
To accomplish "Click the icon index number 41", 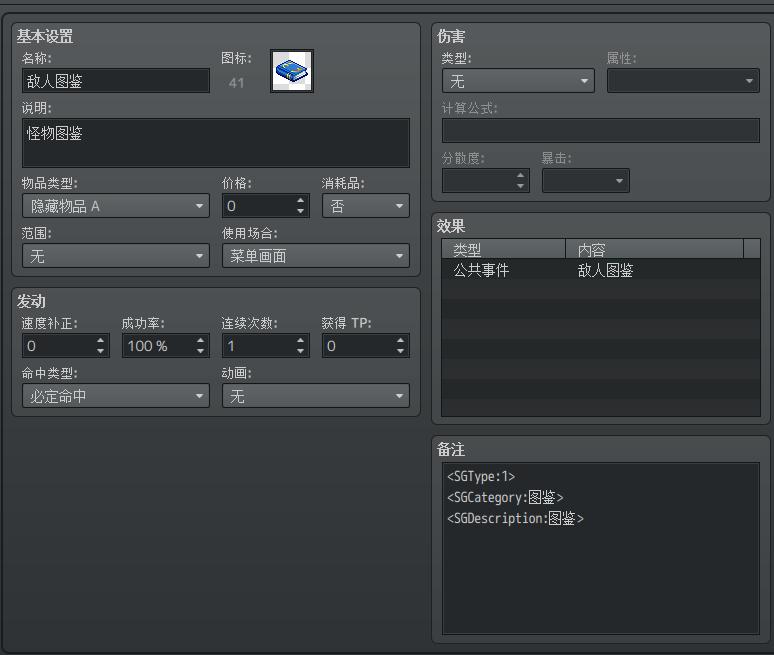I will 236,83.
